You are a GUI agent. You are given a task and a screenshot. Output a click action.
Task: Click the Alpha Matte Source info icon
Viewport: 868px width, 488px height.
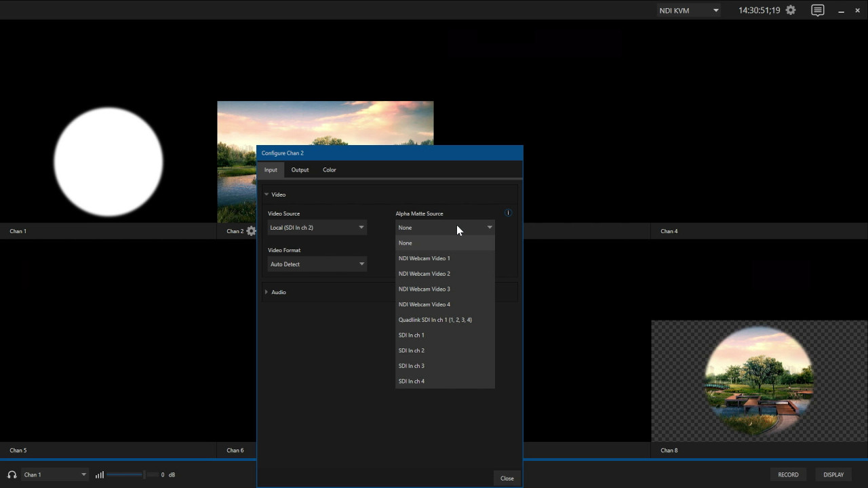click(x=508, y=213)
